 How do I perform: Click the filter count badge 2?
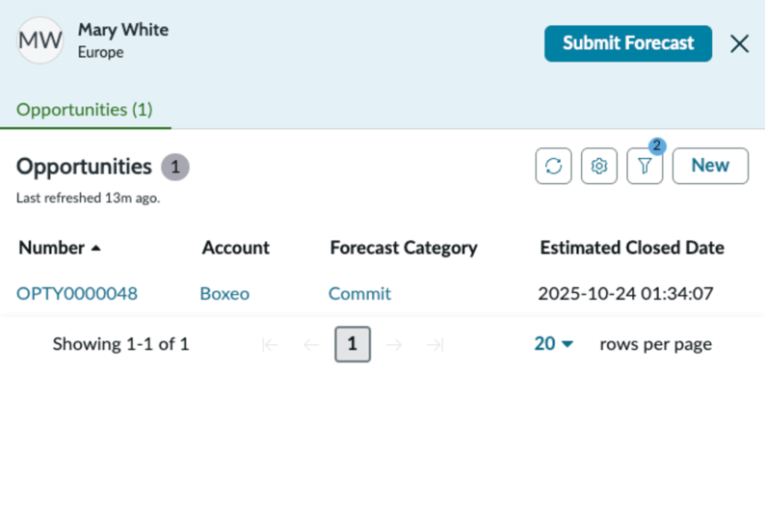pos(657,146)
